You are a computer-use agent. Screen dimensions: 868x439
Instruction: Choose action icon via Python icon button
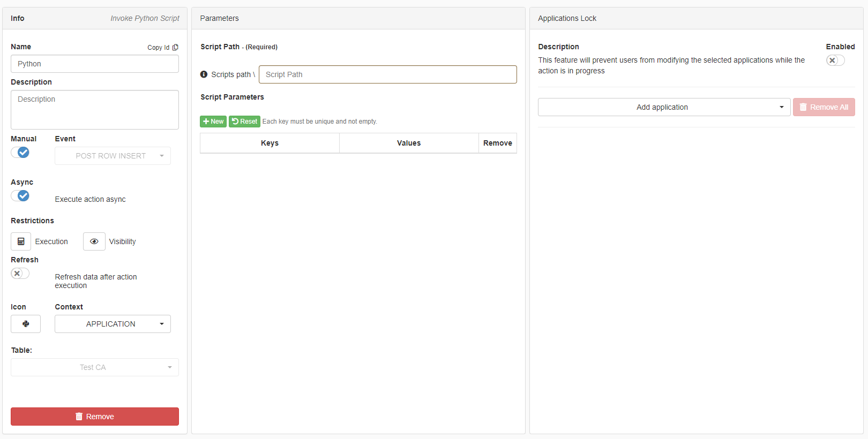(26, 324)
